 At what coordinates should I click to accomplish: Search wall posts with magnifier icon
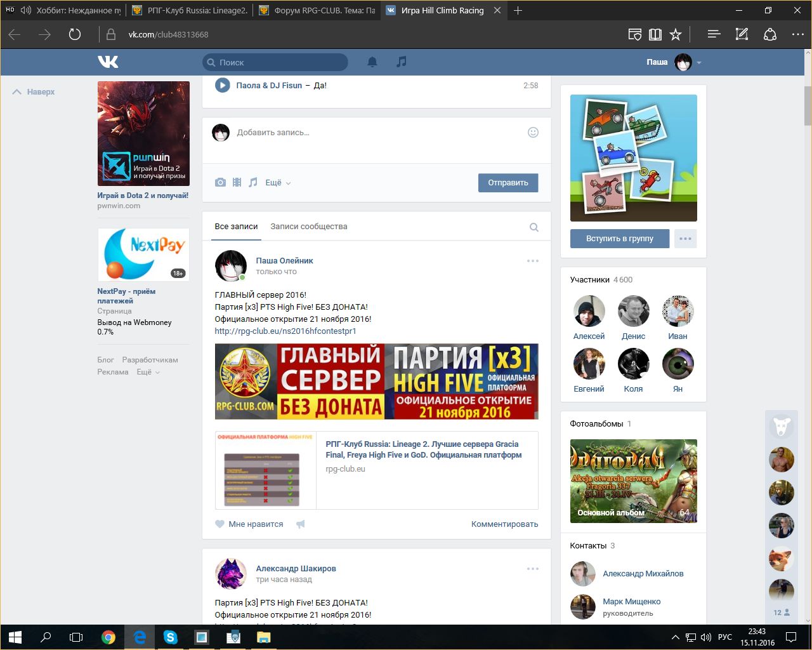click(x=534, y=227)
